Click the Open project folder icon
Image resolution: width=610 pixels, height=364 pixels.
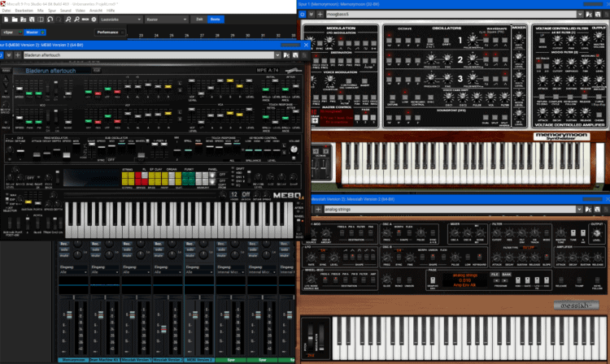[15, 19]
